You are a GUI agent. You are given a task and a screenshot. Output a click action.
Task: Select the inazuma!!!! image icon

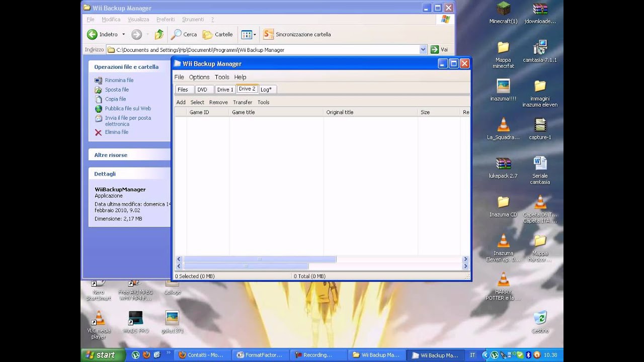tap(503, 90)
